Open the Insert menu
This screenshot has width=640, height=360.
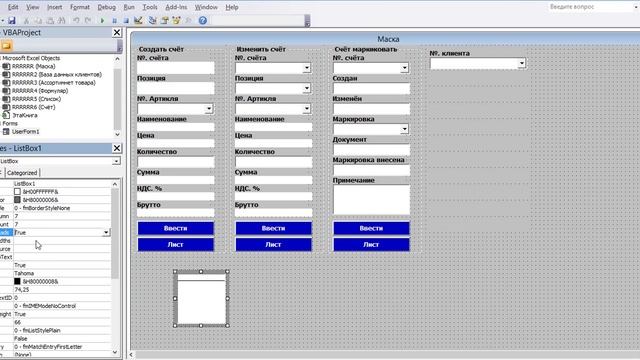54,7
